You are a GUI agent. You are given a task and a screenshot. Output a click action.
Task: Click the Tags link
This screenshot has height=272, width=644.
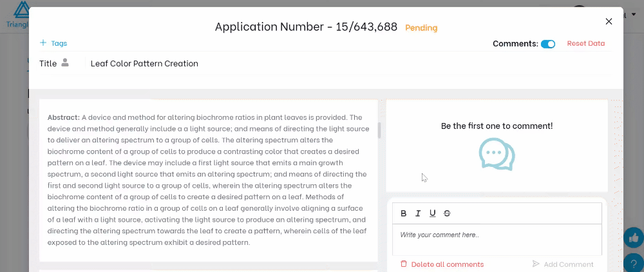(x=59, y=43)
